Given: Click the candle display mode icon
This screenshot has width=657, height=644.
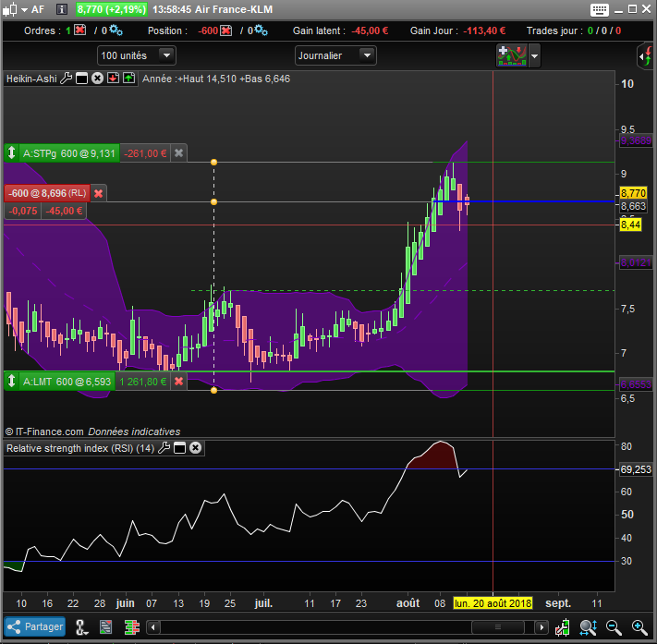Looking at the screenshot, I should 563,627.
